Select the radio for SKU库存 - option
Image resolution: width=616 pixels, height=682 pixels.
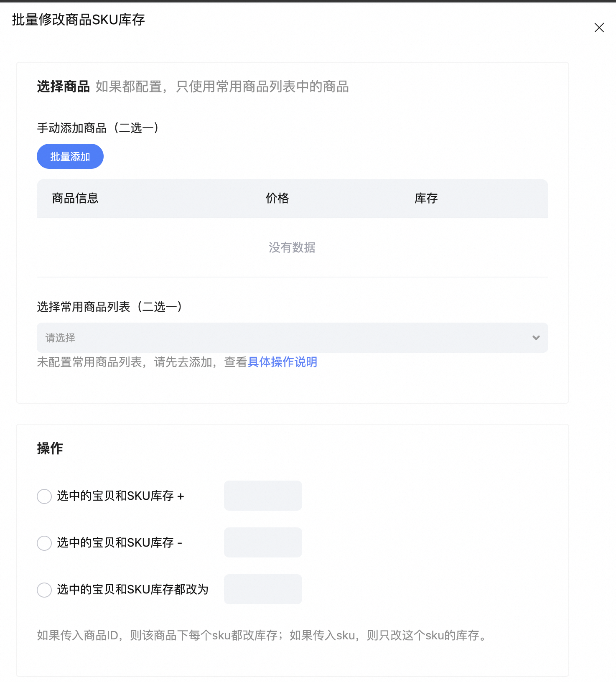click(44, 543)
